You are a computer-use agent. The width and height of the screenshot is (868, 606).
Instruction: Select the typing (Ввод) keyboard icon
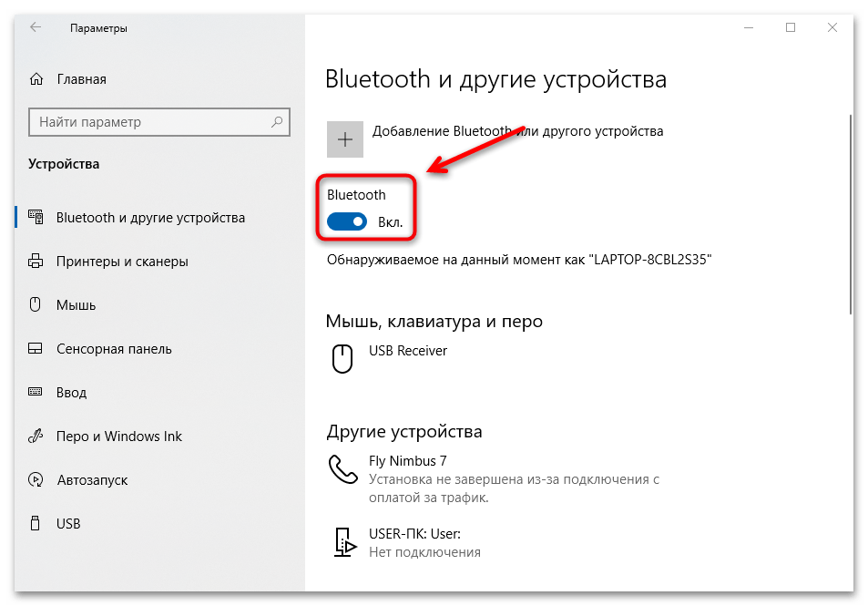[36, 392]
